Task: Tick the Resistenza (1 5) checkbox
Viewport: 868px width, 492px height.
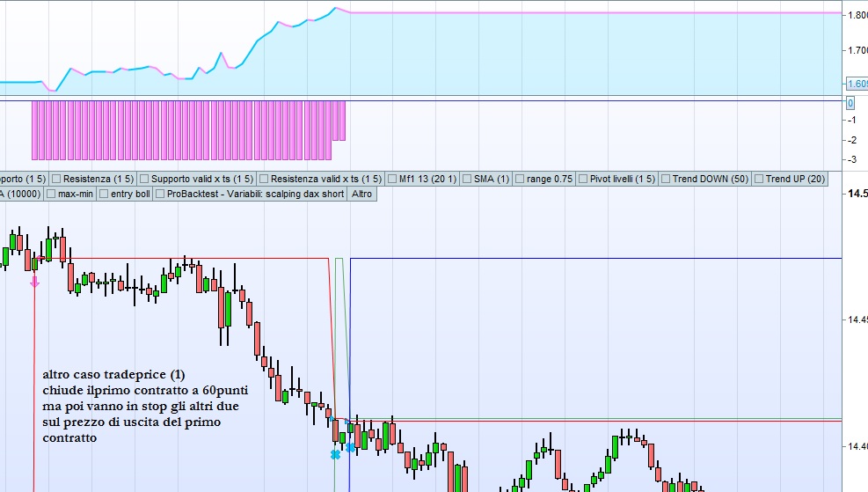Action: tap(56, 179)
